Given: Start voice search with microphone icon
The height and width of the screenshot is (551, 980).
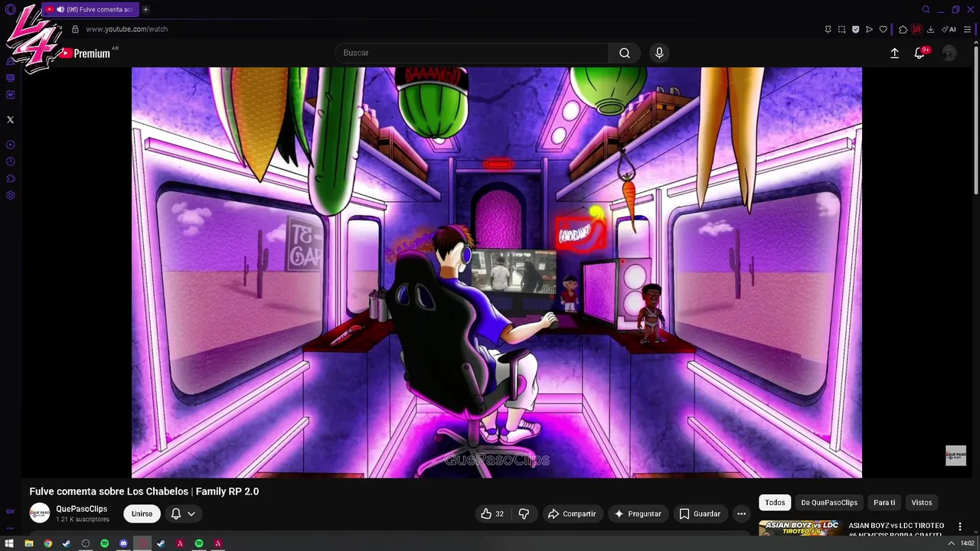Looking at the screenshot, I should (x=659, y=53).
